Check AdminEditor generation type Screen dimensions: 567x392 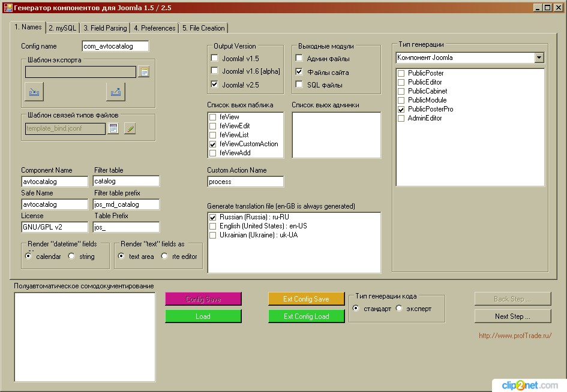(401, 119)
